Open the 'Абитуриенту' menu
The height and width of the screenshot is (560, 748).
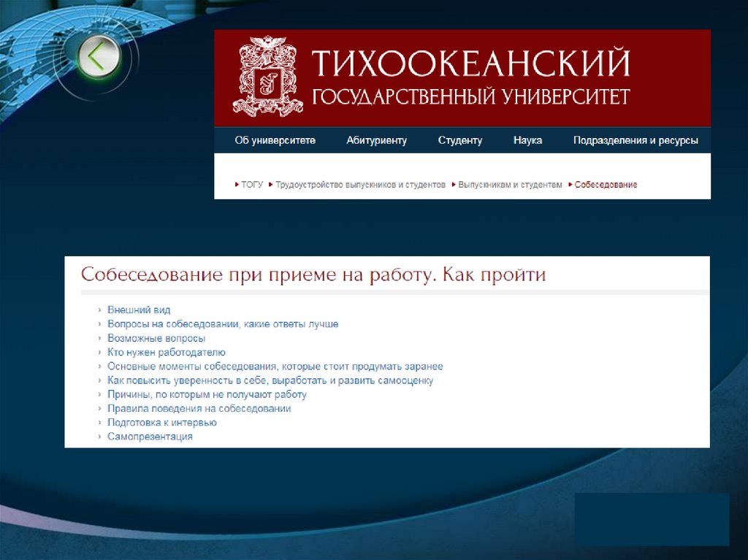click(376, 140)
